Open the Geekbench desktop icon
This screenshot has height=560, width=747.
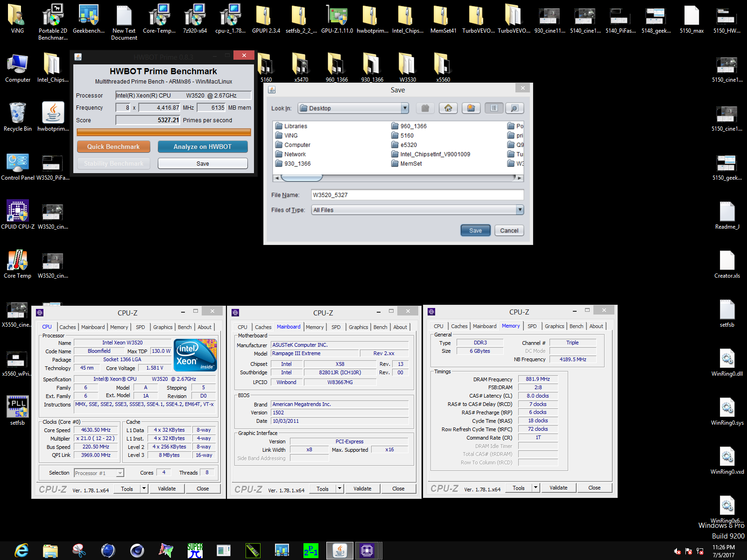(89, 19)
